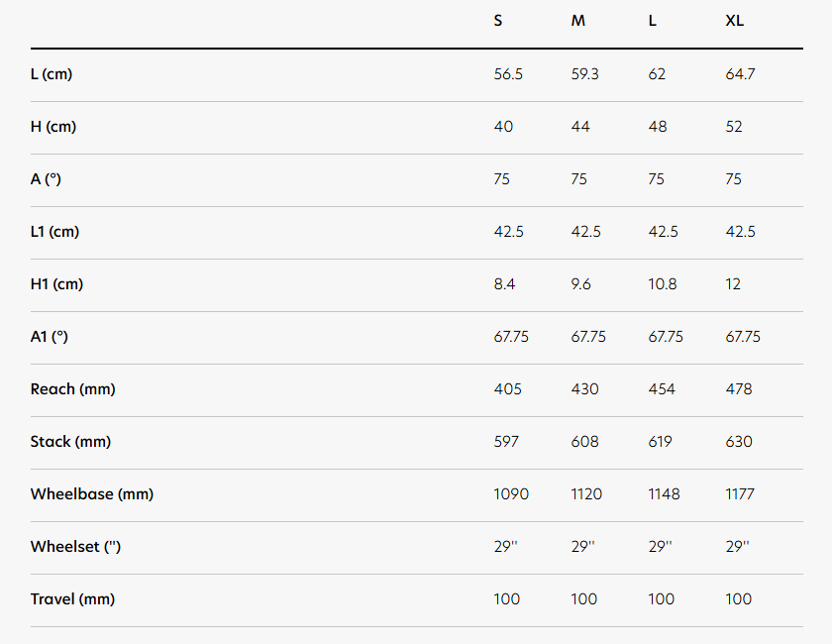Click the L1 (cm) row label

point(54,232)
